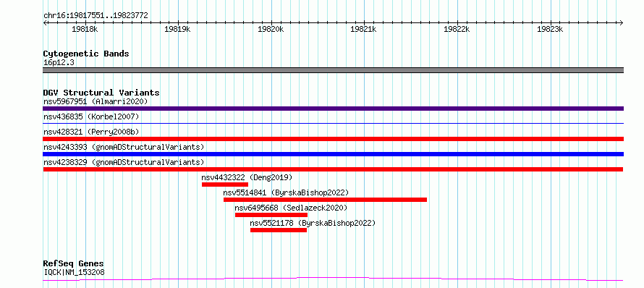The width and height of the screenshot is (644, 288).
Task: Click the 19821k ruler tick label
Action: (x=364, y=29)
